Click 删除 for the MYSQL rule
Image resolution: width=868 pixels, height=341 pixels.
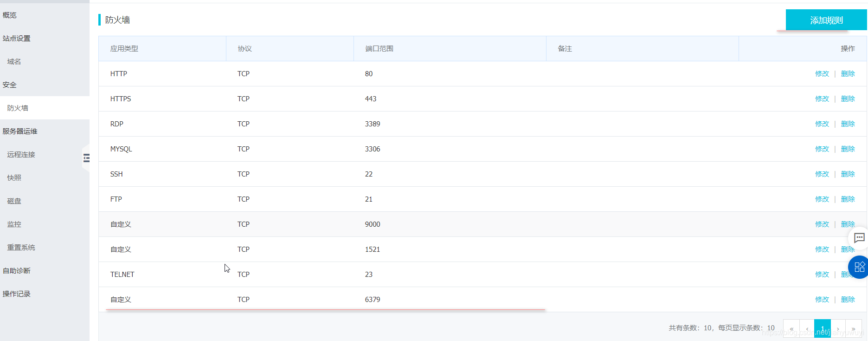tap(848, 149)
